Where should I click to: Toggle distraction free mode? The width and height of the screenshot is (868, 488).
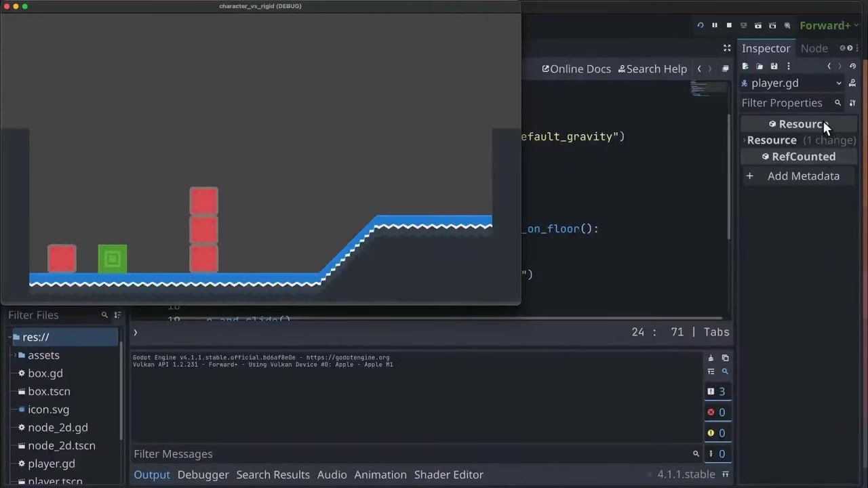[x=727, y=48]
